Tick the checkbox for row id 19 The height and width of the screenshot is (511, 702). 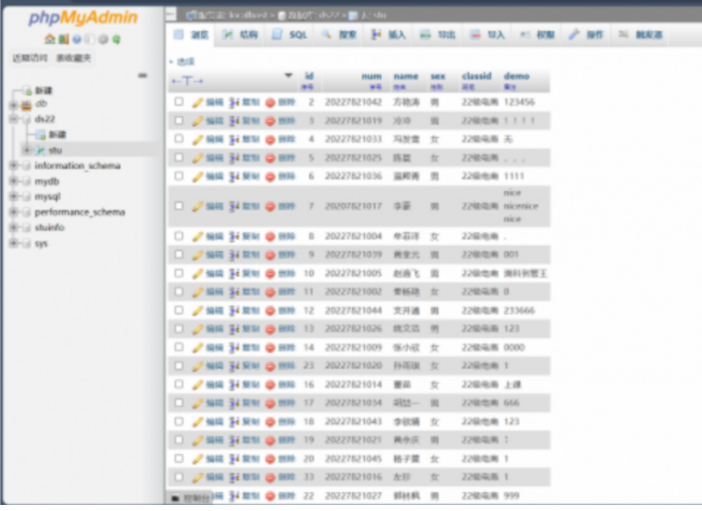(x=179, y=440)
